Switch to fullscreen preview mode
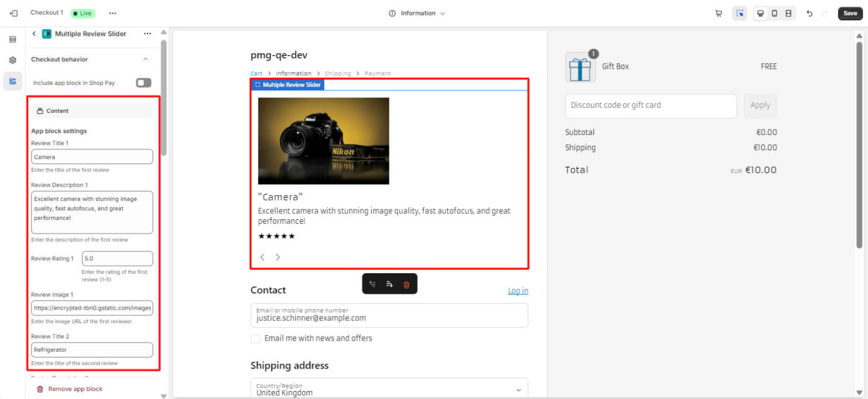The height and width of the screenshot is (399, 868). (788, 14)
